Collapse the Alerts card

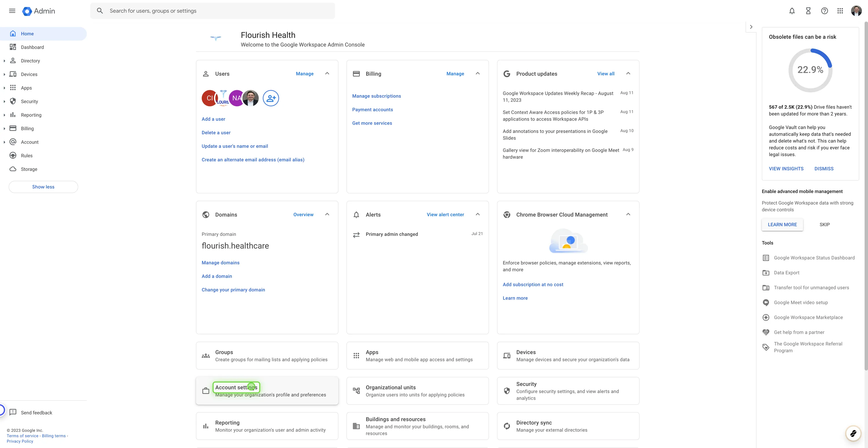pyautogui.click(x=477, y=214)
